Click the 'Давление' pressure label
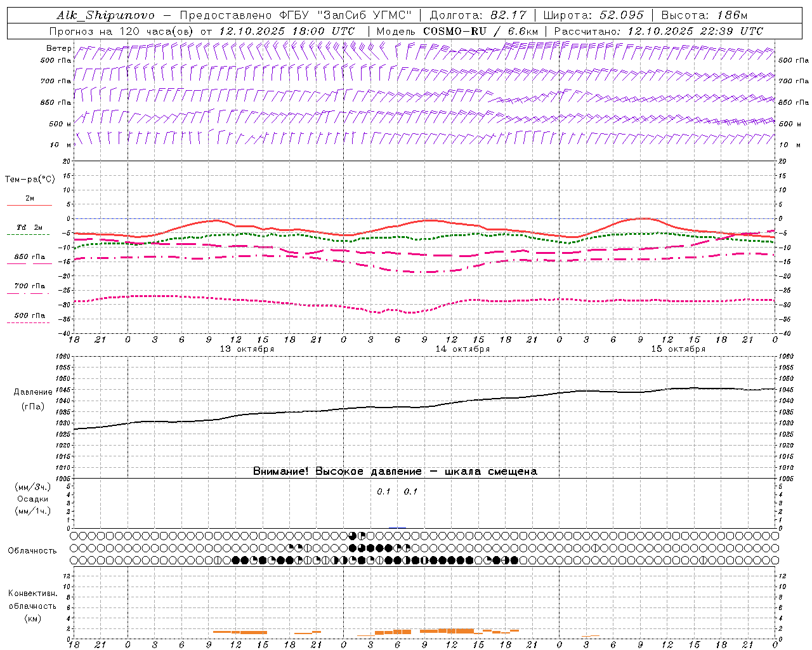Screen dimensions: 812x650 (x=33, y=392)
